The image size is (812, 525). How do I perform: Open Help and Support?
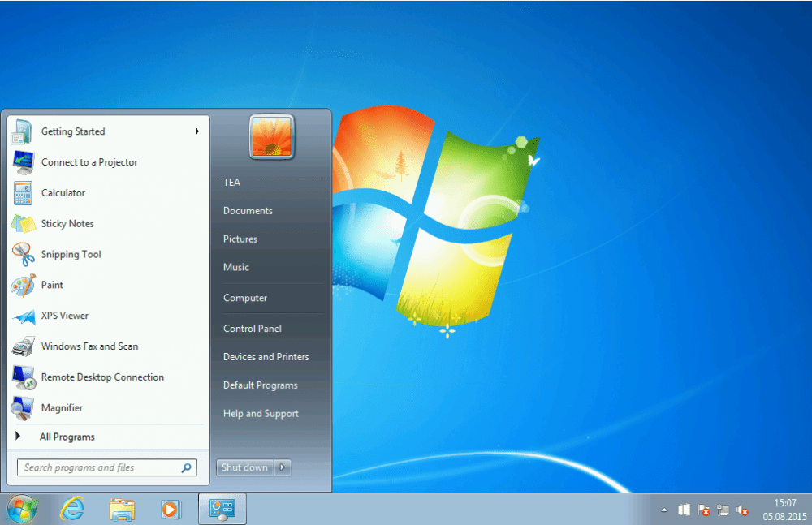pyautogui.click(x=261, y=413)
